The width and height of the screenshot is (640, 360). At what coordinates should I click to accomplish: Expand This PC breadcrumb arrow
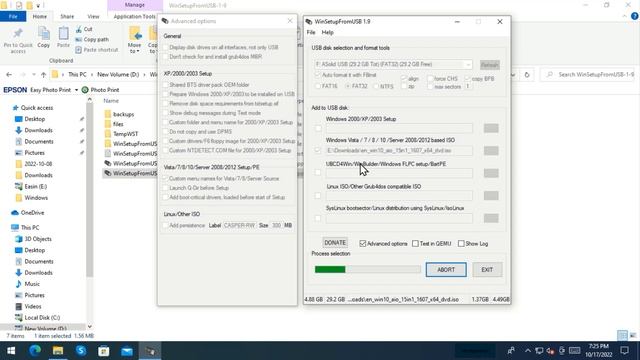pyautogui.click(x=92, y=75)
